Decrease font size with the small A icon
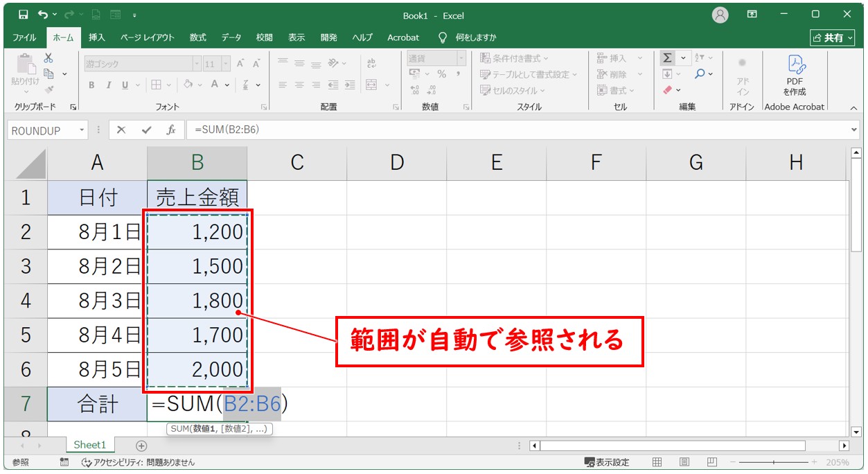868x474 pixels. [256, 64]
